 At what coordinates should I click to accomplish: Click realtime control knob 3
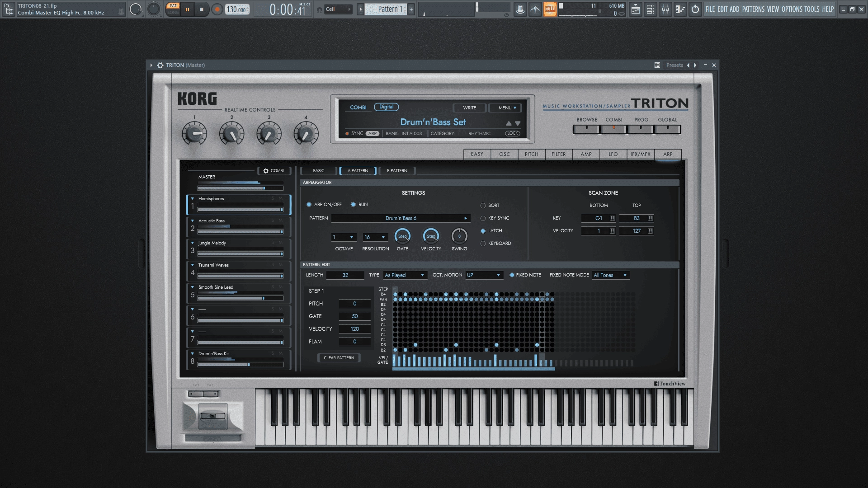pyautogui.click(x=269, y=134)
